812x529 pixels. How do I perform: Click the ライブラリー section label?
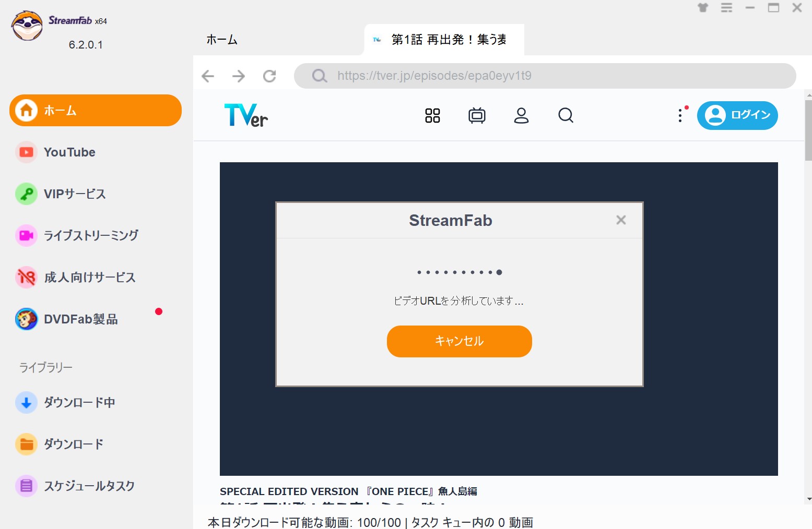46,368
